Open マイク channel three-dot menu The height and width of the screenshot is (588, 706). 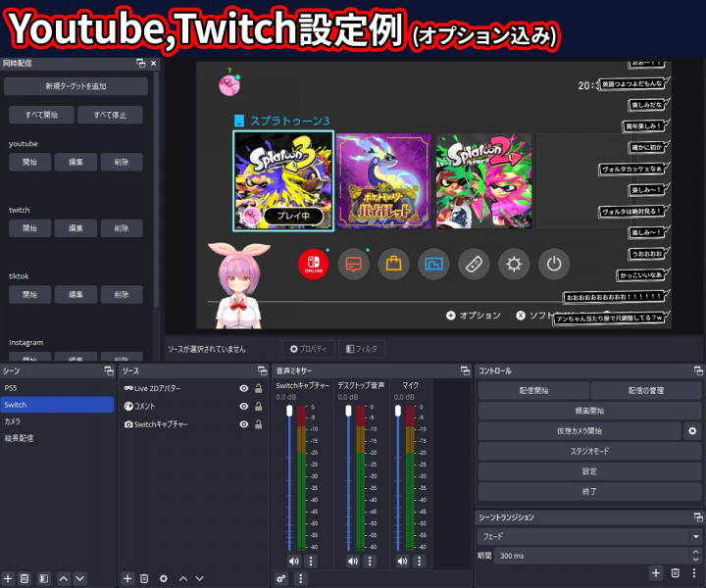pos(420,561)
